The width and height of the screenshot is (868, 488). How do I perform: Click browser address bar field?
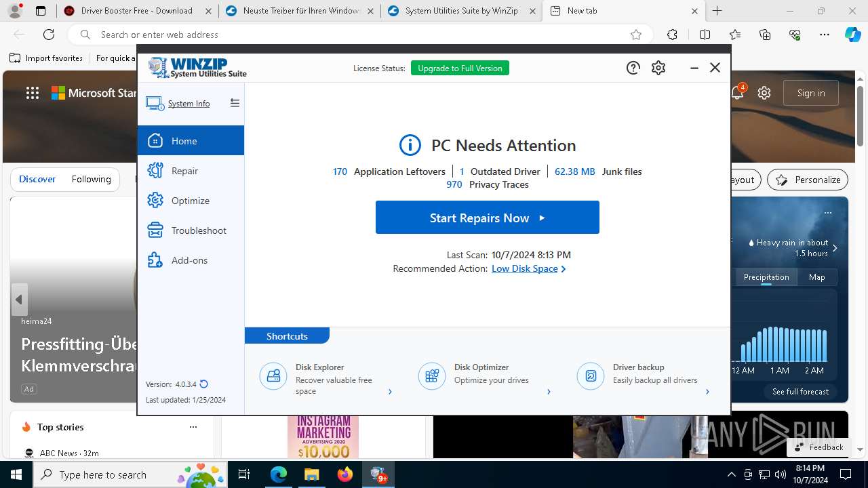[359, 35]
